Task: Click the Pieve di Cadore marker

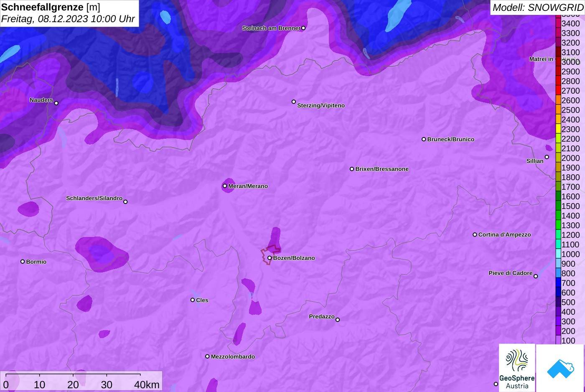Action: [536, 276]
